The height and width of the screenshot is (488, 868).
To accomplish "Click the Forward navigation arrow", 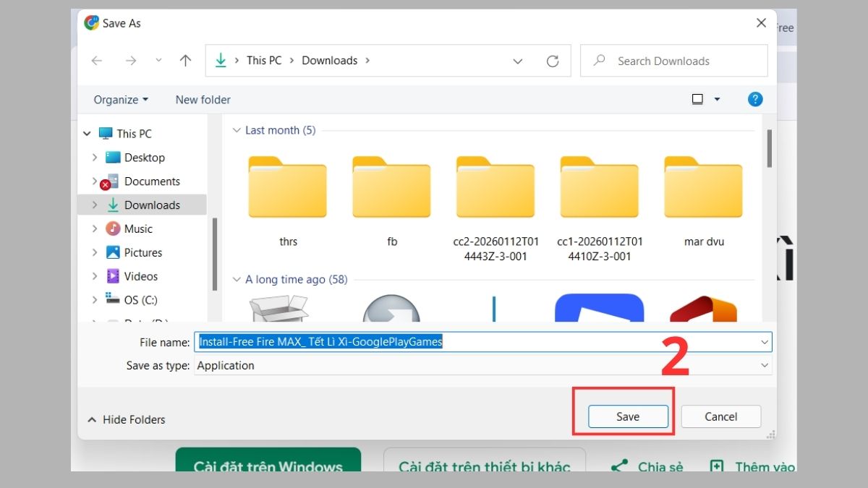I will pos(131,61).
